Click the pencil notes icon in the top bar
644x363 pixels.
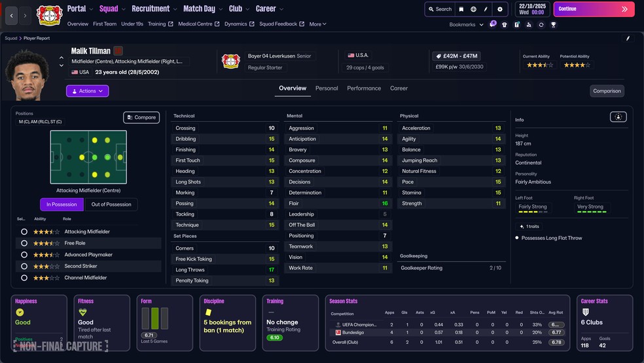486,9
